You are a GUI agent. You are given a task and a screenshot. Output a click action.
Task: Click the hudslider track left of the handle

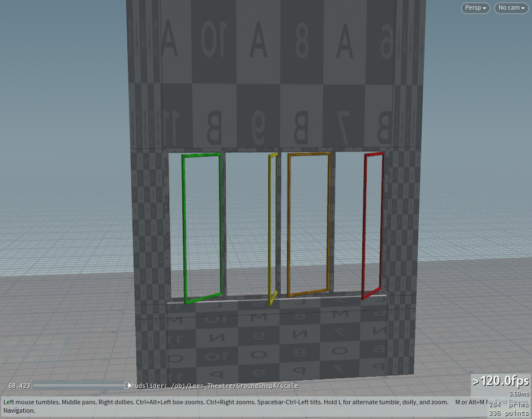(x=79, y=386)
